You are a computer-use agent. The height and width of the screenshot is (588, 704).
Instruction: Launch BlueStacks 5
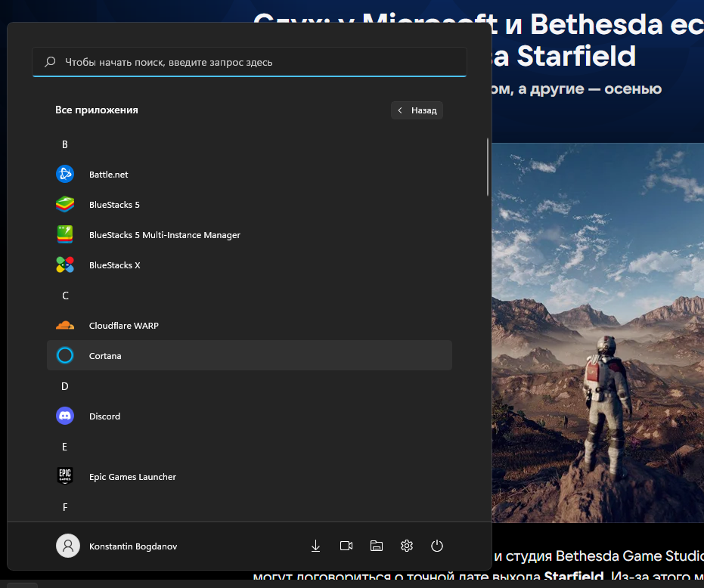click(114, 205)
